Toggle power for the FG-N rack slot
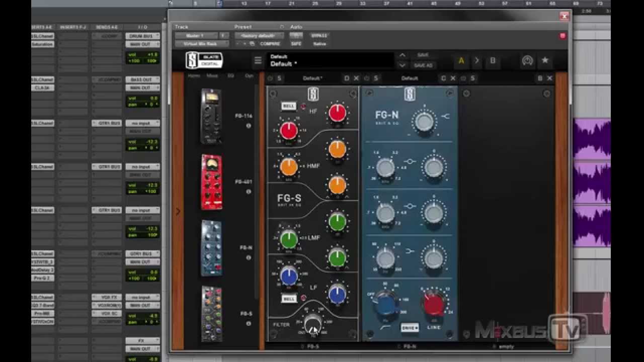Image resolution: width=644 pixels, height=362 pixels. click(367, 78)
